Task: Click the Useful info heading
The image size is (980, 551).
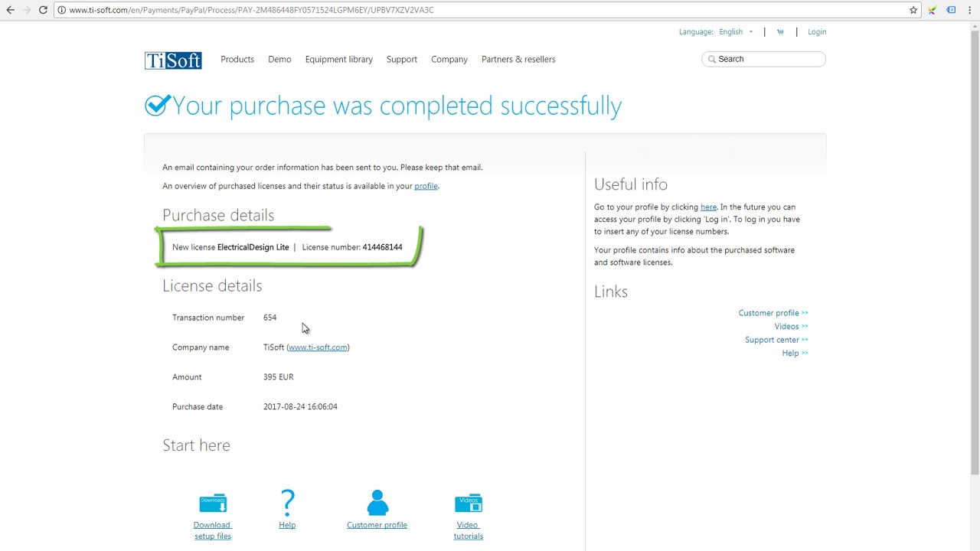Action: (631, 184)
